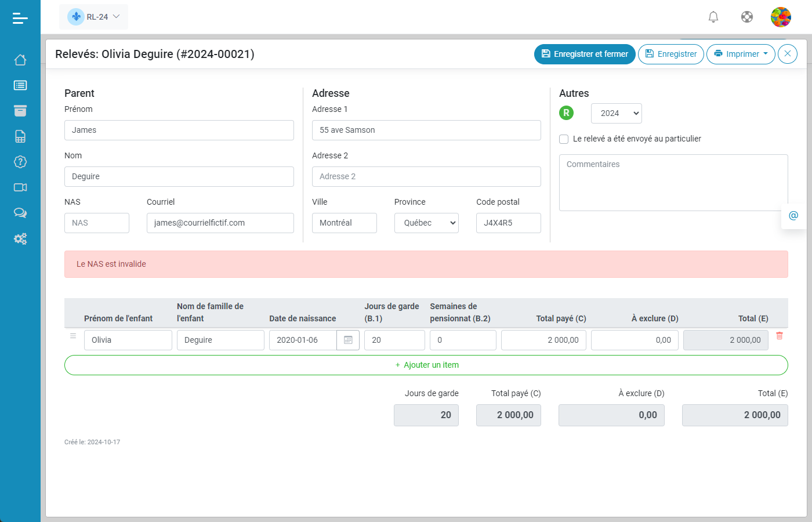The width and height of the screenshot is (812, 522).
Task: Open the video camera sidebar icon
Action: pos(20,187)
